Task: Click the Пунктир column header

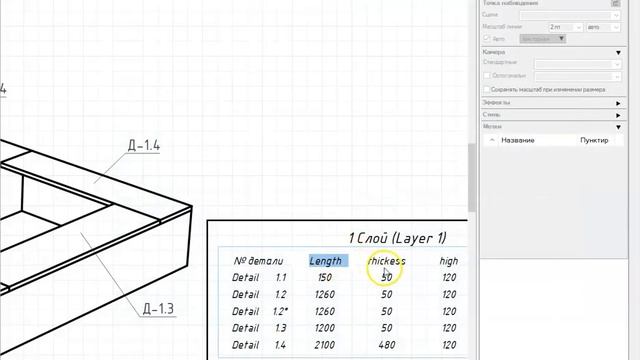Action: click(594, 140)
